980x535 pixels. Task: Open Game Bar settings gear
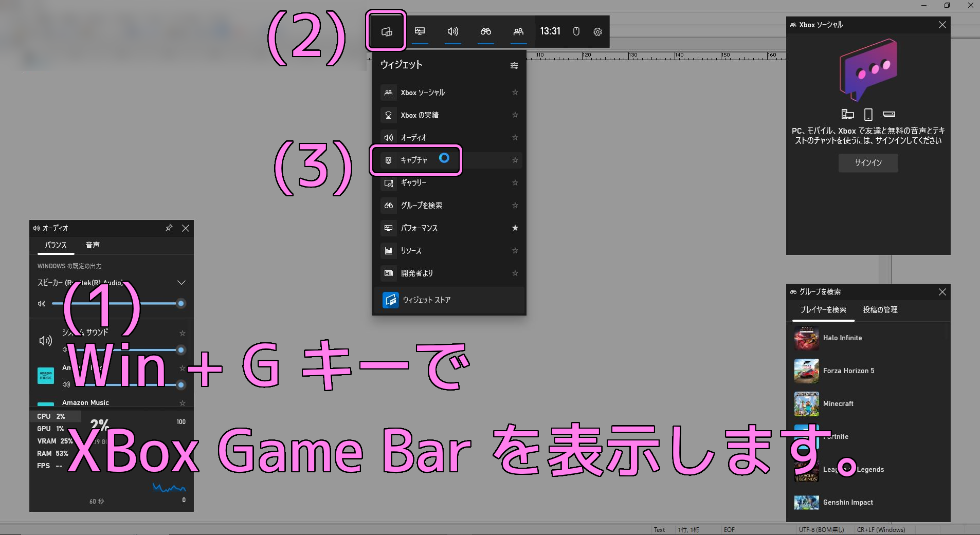click(597, 31)
